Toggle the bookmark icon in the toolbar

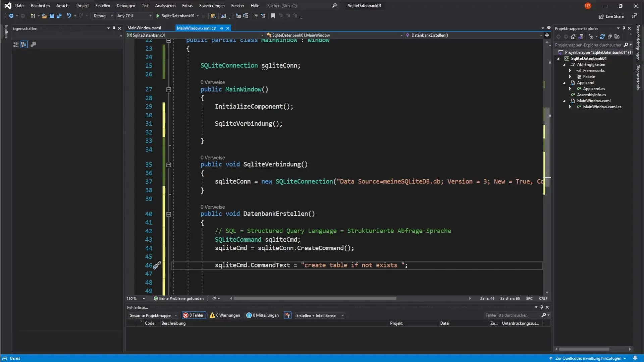point(273,16)
